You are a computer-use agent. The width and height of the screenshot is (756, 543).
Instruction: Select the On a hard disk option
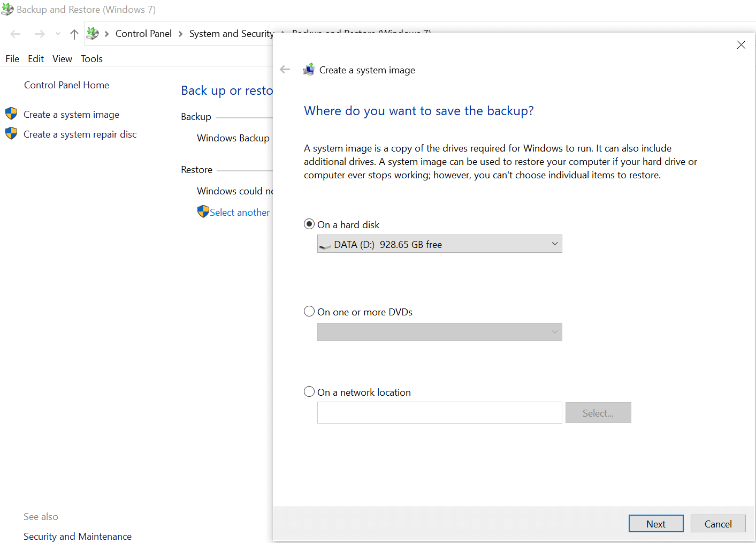pyautogui.click(x=309, y=224)
